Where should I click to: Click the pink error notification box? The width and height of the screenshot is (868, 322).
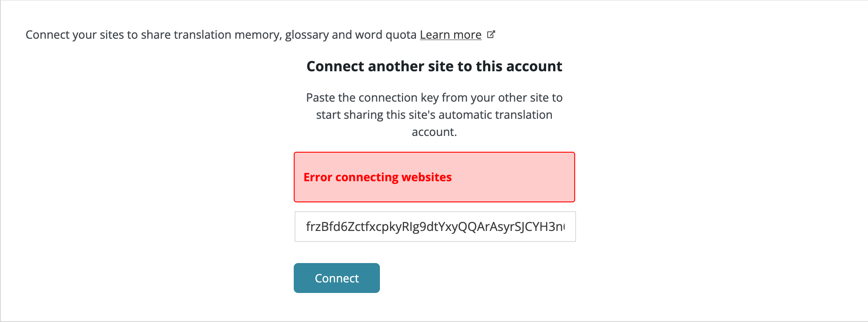click(x=434, y=177)
